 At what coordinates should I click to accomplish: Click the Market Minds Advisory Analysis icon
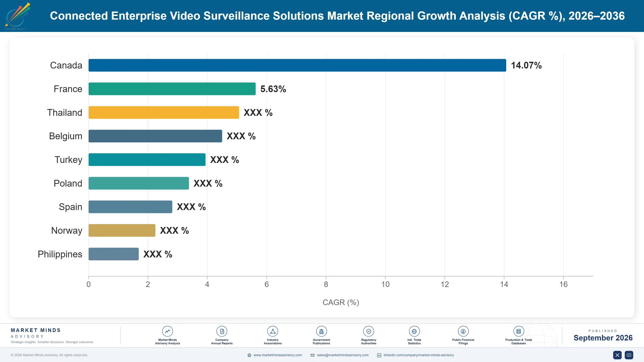(x=168, y=331)
